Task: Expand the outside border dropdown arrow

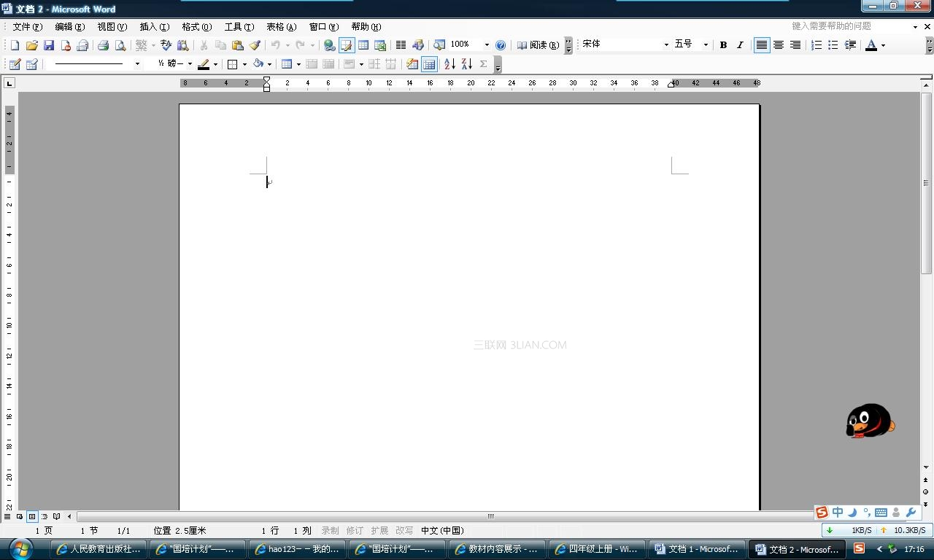Action: point(244,64)
